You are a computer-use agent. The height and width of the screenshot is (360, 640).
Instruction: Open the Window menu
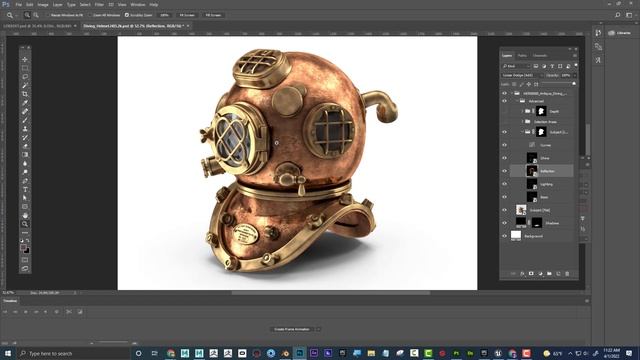click(x=138, y=4)
